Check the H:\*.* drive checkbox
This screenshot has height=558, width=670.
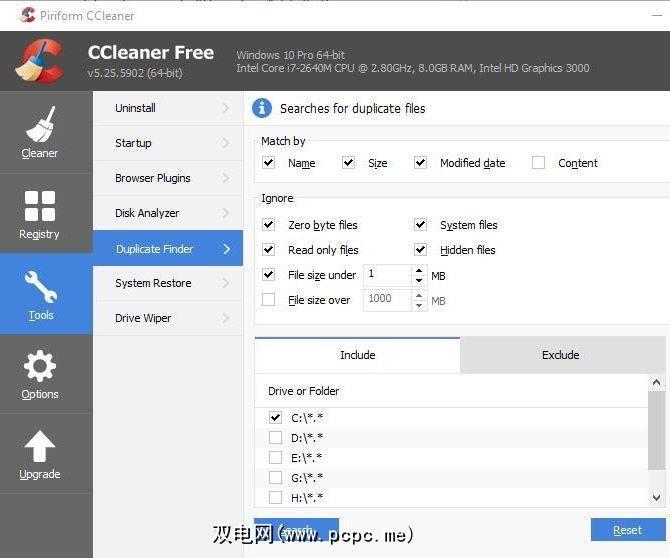[x=276, y=497]
